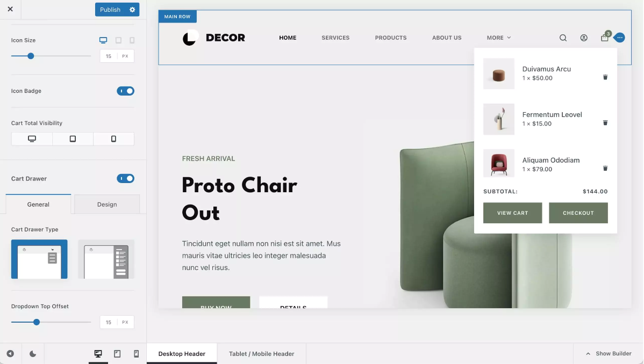The width and height of the screenshot is (644, 364).
Task: Click the CHECKOUT button
Action: pos(578,213)
